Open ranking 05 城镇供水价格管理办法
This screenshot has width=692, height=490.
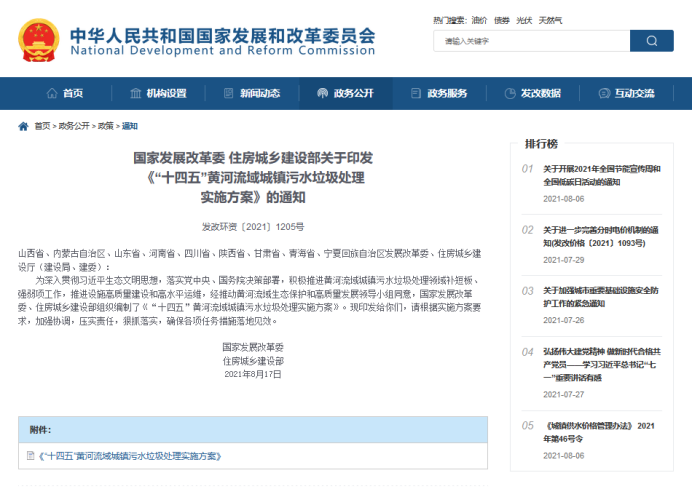point(599,432)
